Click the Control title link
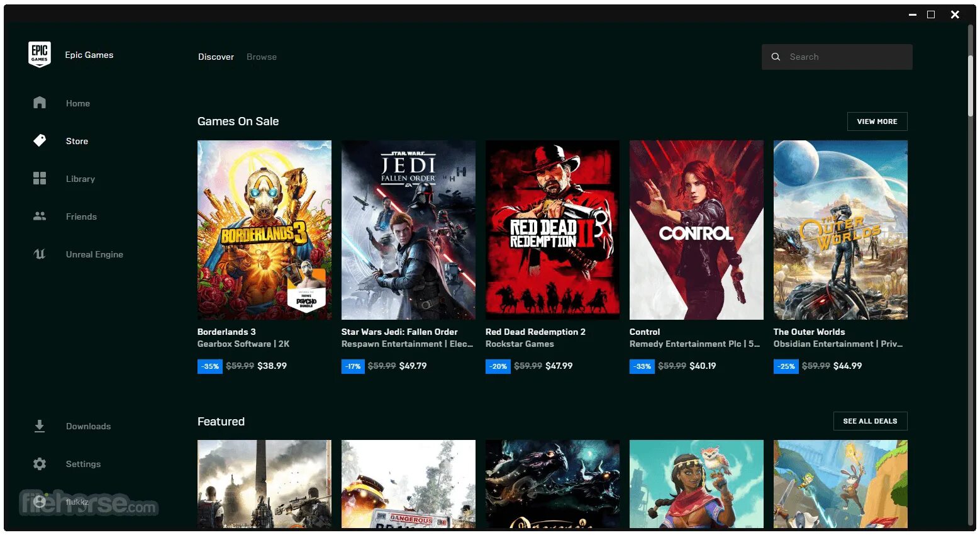Screen dimensions: 980x535 coord(645,332)
